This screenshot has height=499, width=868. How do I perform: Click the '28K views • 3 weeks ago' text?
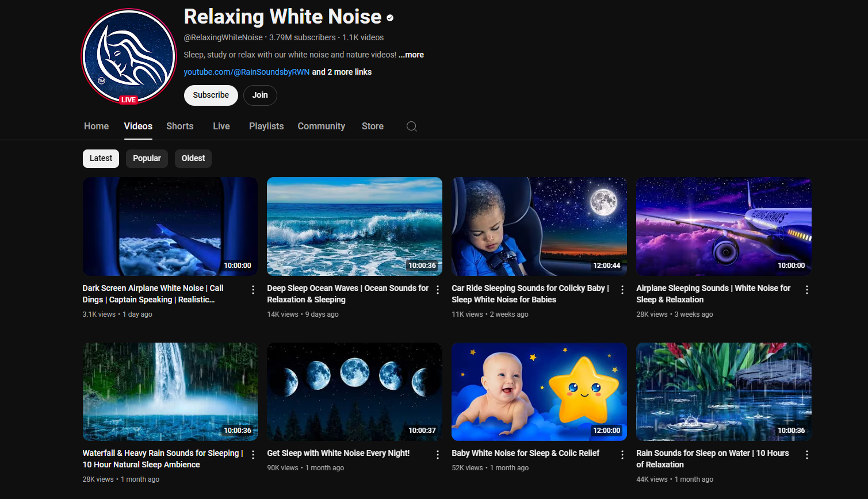[675, 314]
